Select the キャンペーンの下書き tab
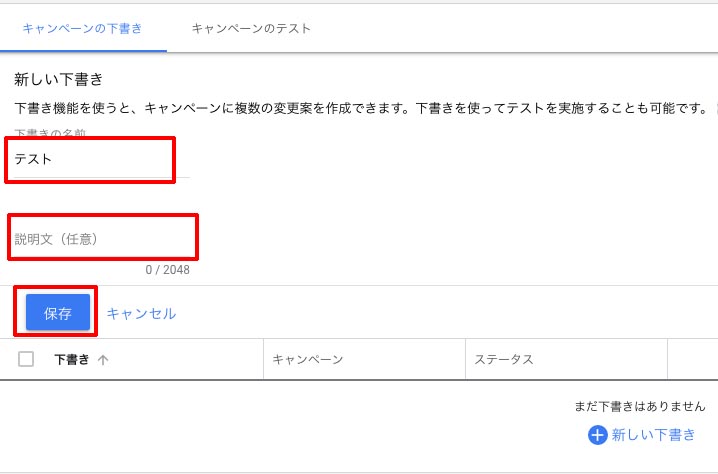Screen dimensions: 718x474 [82, 28]
